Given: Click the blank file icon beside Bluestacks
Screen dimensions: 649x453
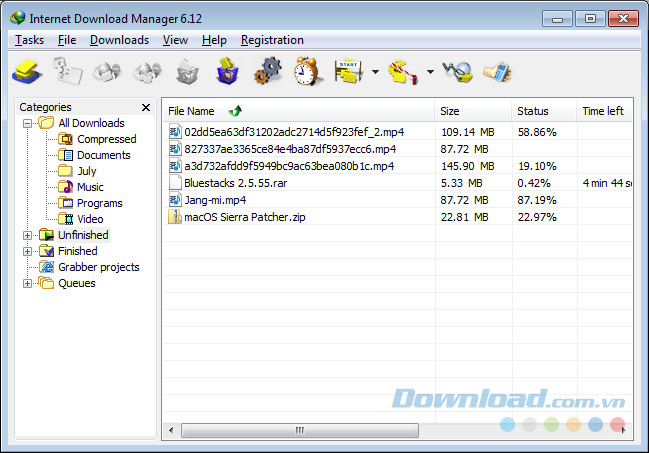Looking at the screenshot, I should pyautogui.click(x=175, y=183).
